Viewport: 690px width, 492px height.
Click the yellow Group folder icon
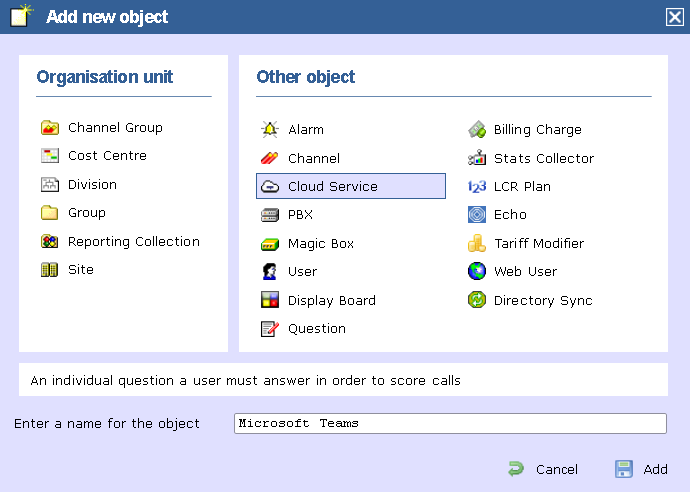[x=50, y=213]
